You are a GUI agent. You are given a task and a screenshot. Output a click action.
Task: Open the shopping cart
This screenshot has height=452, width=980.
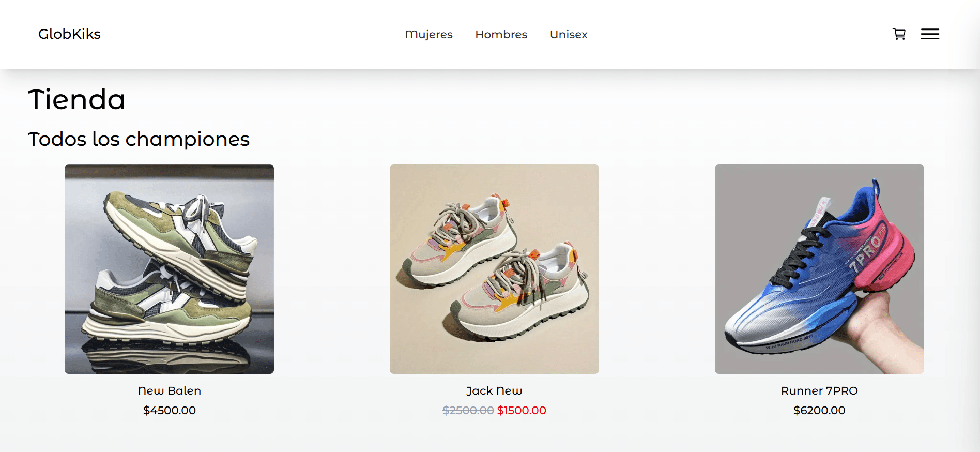pyautogui.click(x=899, y=34)
